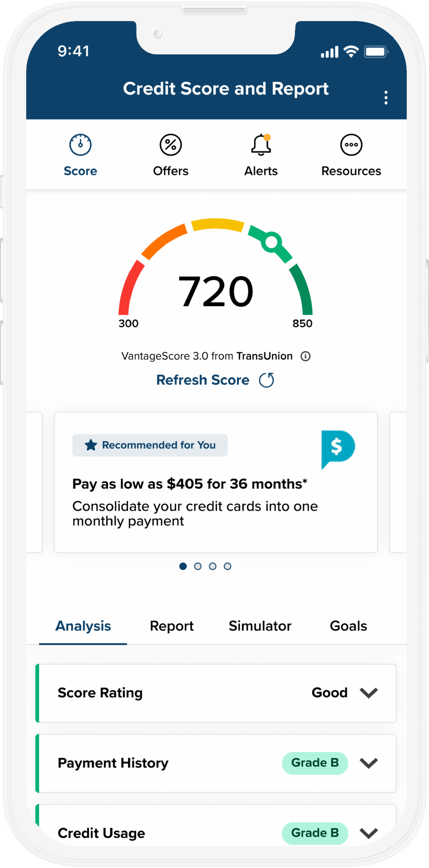Screen dimensions: 429x868
Task: Switch to the Report tab
Action: coord(172,626)
